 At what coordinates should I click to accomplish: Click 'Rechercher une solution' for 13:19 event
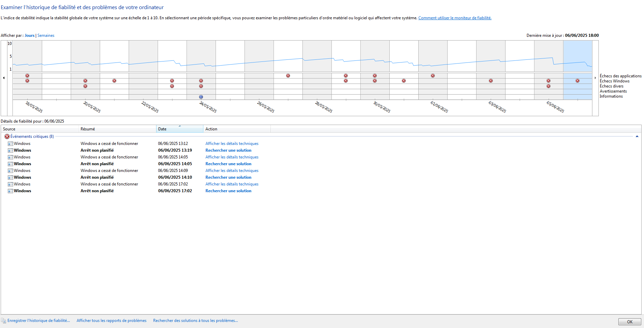[228, 150]
